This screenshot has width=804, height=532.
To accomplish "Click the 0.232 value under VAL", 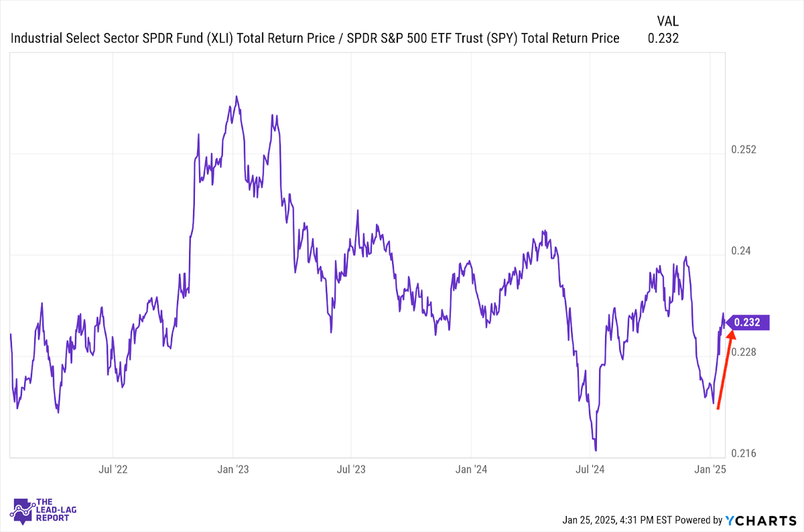I will (663, 38).
